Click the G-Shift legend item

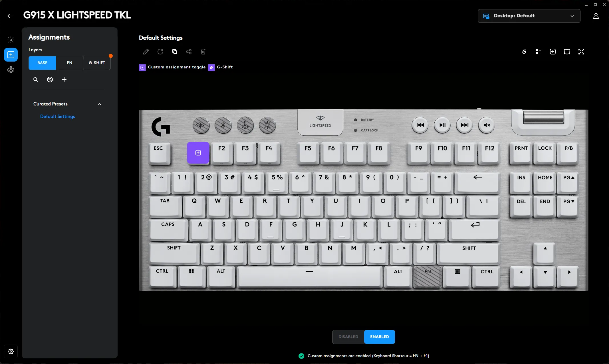(220, 67)
